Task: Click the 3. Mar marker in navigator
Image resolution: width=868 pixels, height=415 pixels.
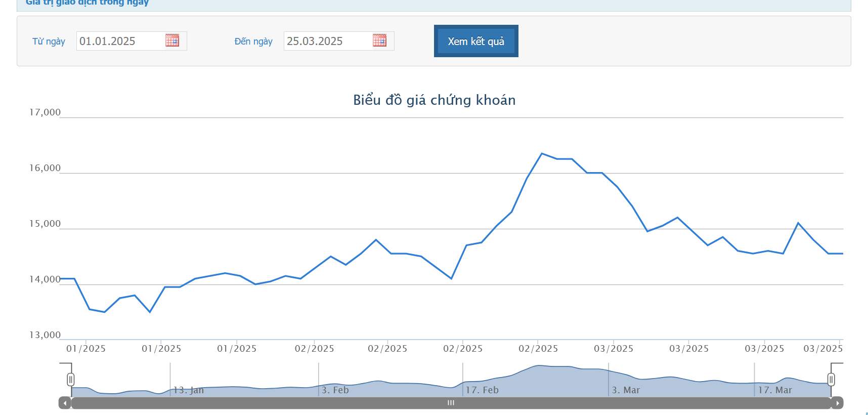Action: click(626, 390)
